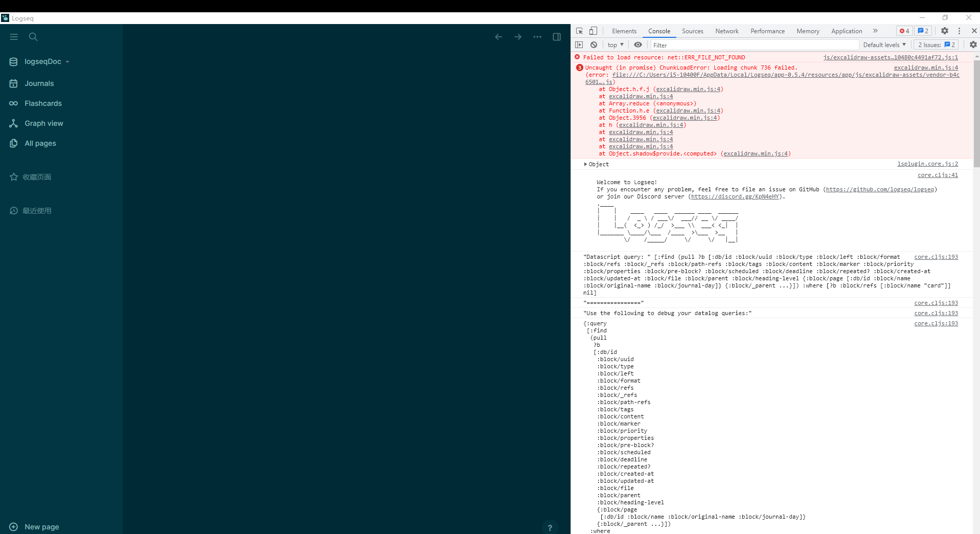Toggle the right sidebar panel in Logseq
The width and height of the screenshot is (980, 534).
[556, 36]
